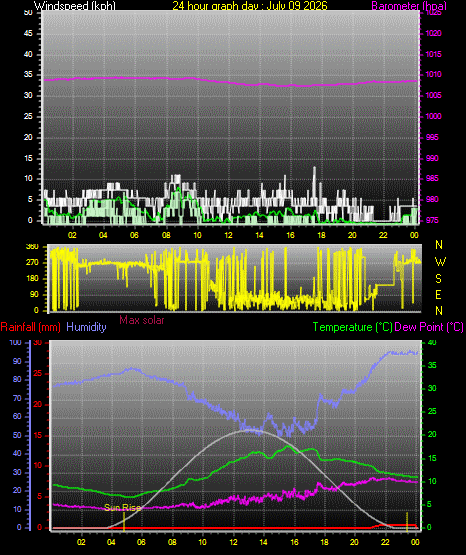Select the "24 hour graph day : July 09 2026" heading
Image resolution: width=466 pixels, height=555 pixels.
(250, 5)
